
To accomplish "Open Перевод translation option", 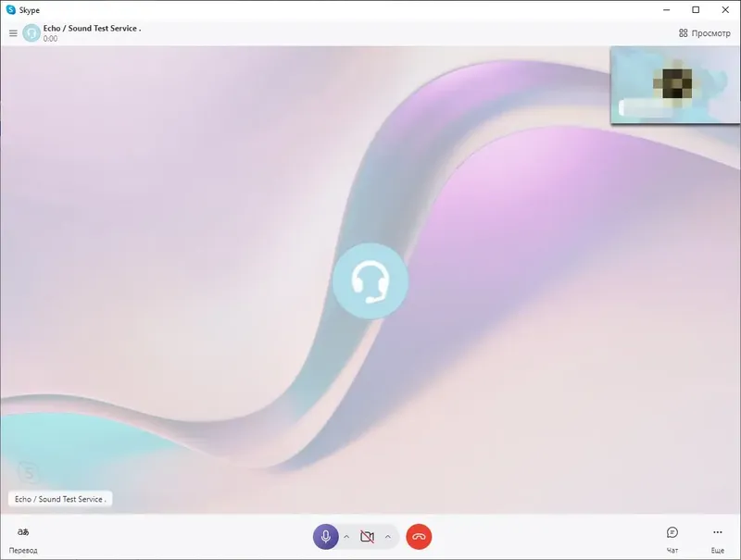I will pos(23,541).
